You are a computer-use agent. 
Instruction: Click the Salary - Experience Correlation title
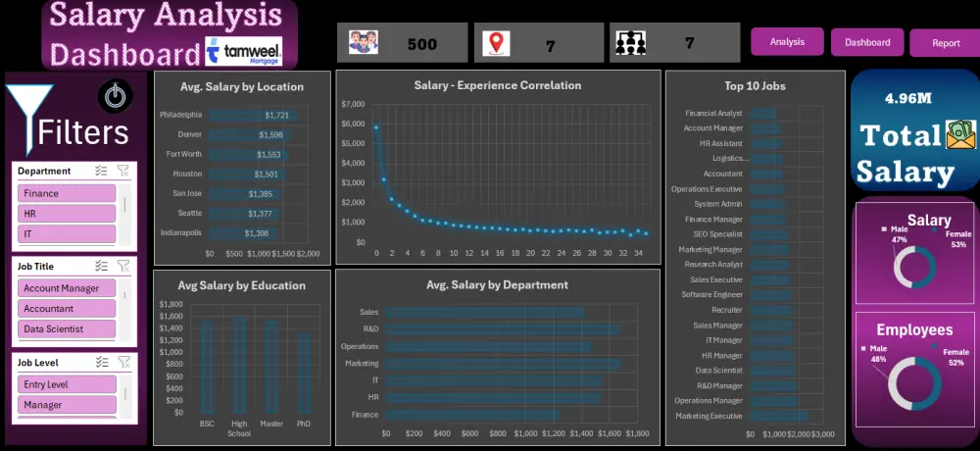click(x=498, y=85)
